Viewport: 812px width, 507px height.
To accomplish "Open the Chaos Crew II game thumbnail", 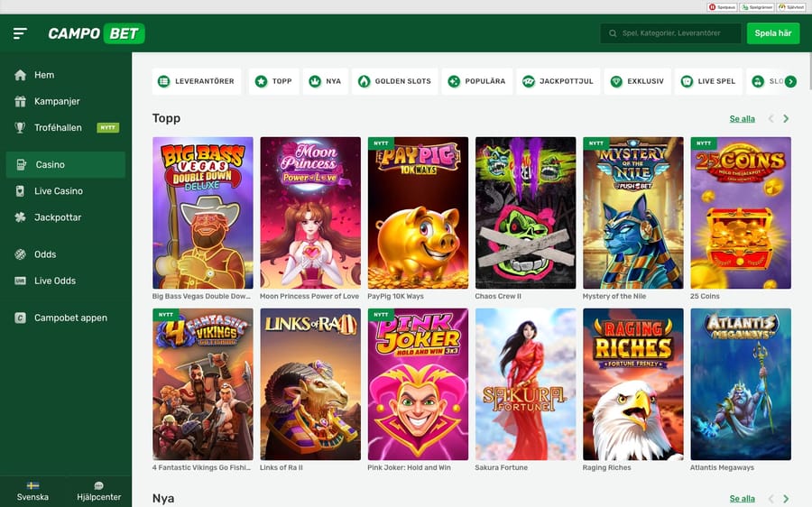I will pos(525,213).
